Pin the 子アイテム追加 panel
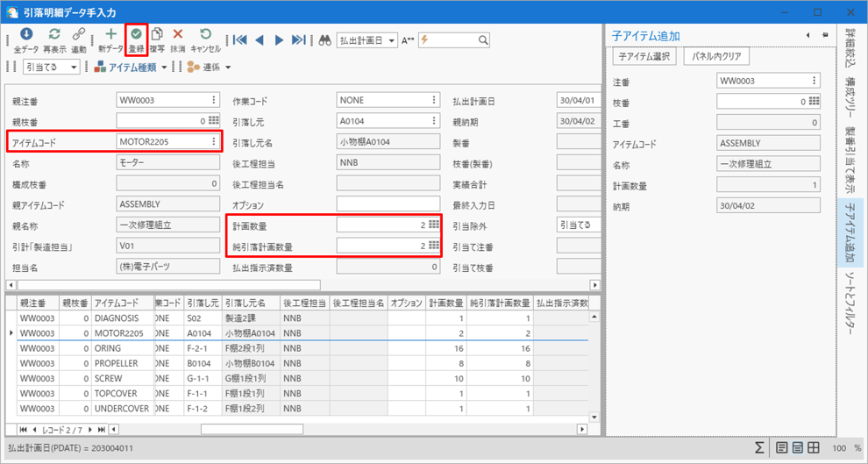This screenshot has width=868, height=464. point(826,35)
